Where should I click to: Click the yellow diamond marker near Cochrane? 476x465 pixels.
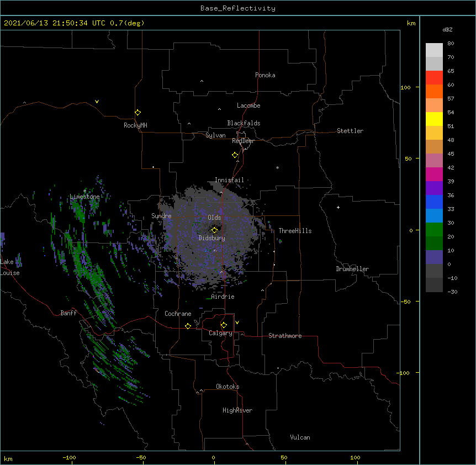pos(188,326)
